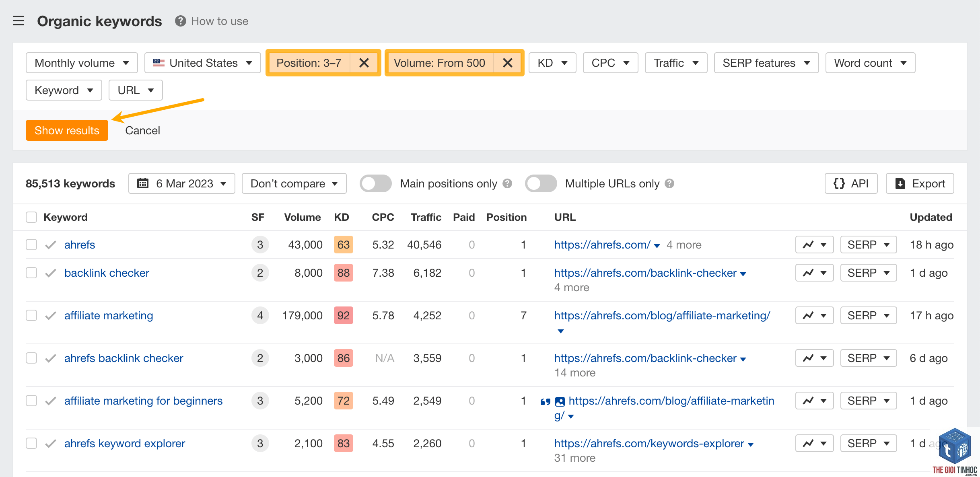980x477 pixels.
Task: Open position history chart for affiliate marketing for beginners
Action: 814,401
